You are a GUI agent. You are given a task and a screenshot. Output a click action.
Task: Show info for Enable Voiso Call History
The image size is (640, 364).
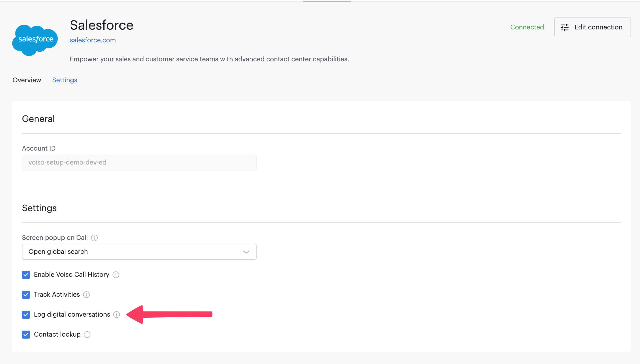[x=116, y=275]
